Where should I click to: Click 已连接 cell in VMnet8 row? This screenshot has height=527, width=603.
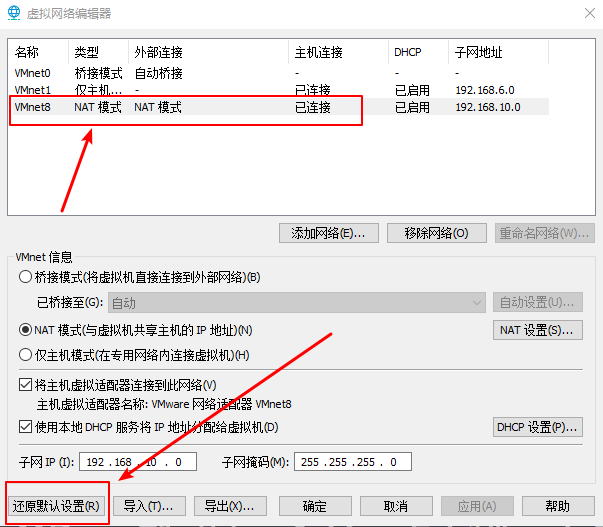click(x=313, y=107)
